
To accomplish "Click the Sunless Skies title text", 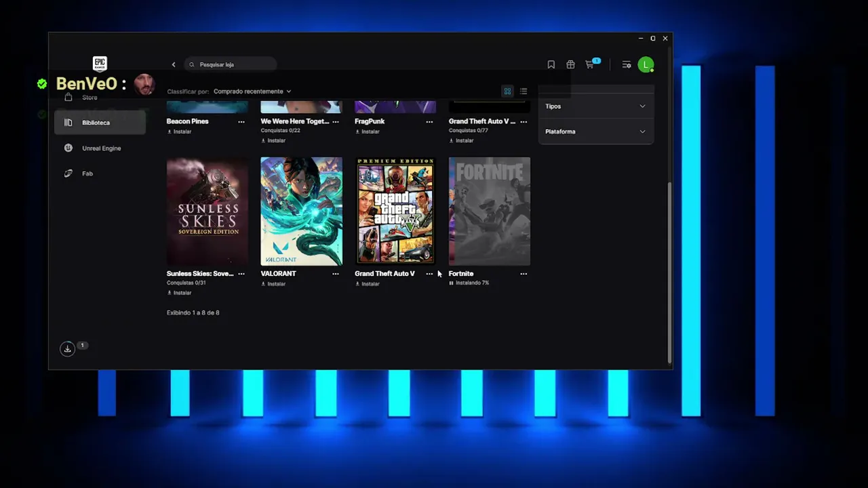I will click(x=200, y=274).
